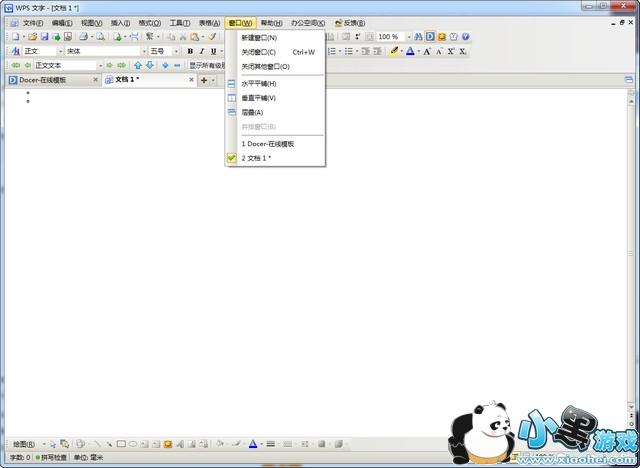Viewport: 640px width, 468px height.
Task: Click the binoculars Find icon
Action: tap(418, 37)
